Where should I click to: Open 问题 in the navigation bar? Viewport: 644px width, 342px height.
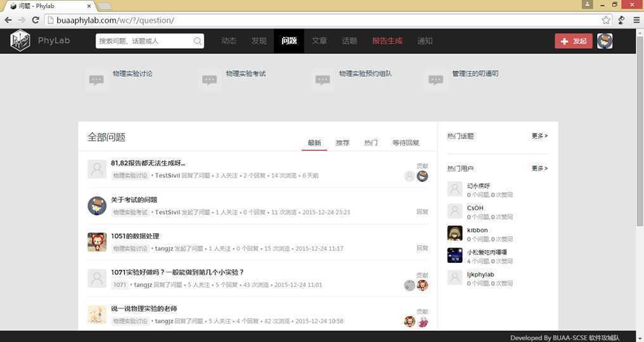click(x=289, y=41)
